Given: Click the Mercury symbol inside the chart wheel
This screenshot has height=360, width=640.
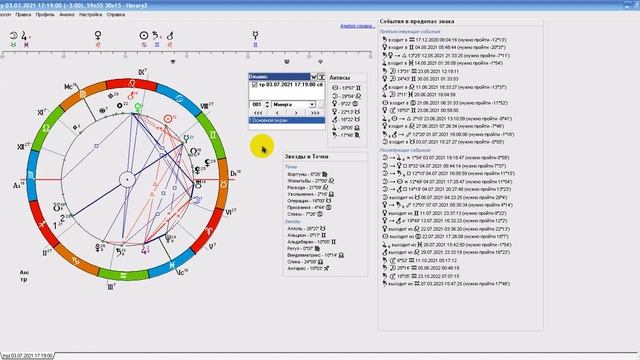Looking at the screenshot, I should 186,139.
